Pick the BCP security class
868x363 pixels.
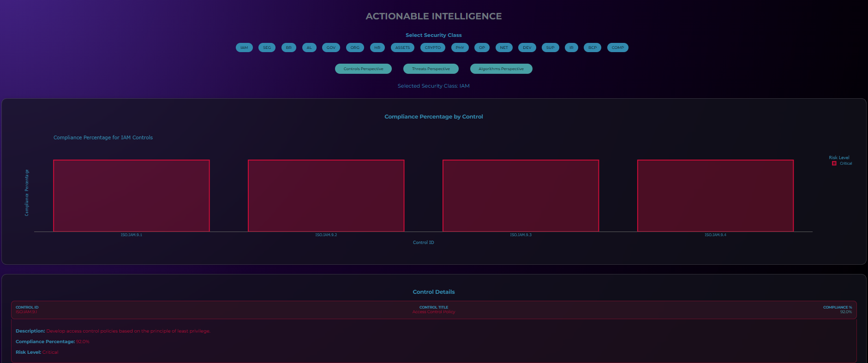click(x=593, y=48)
